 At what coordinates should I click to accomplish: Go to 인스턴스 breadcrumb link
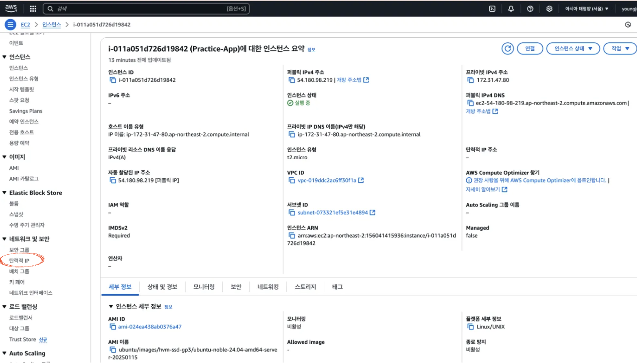(52, 25)
